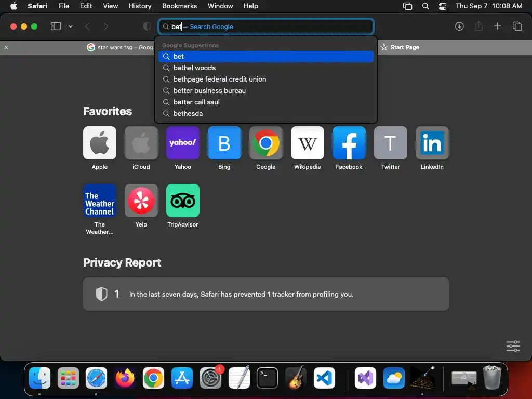Launch Firefox from the Dock
The image size is (532, 399).
(x=125, y=378)
